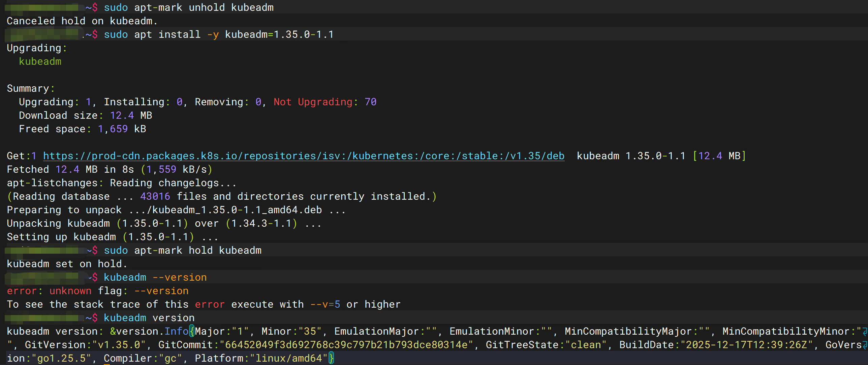
Task: Select the "Setting up kubeadm" line
Action: [113, 237]
